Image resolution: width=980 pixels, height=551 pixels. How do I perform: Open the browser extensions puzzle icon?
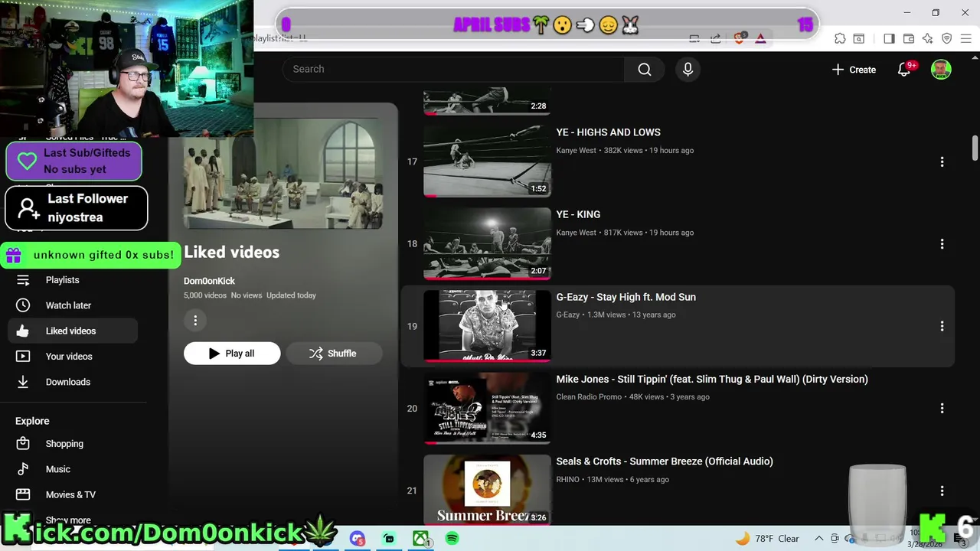point(840,38)
